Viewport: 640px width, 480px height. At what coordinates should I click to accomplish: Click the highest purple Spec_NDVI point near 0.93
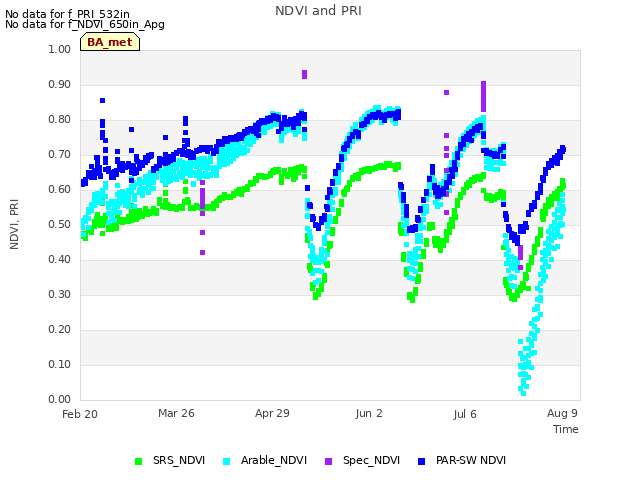[304, 74]
